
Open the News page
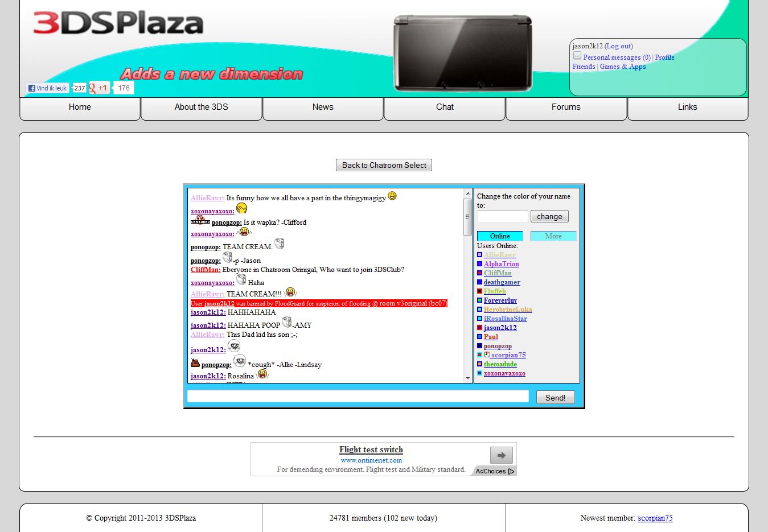[323, 108]
